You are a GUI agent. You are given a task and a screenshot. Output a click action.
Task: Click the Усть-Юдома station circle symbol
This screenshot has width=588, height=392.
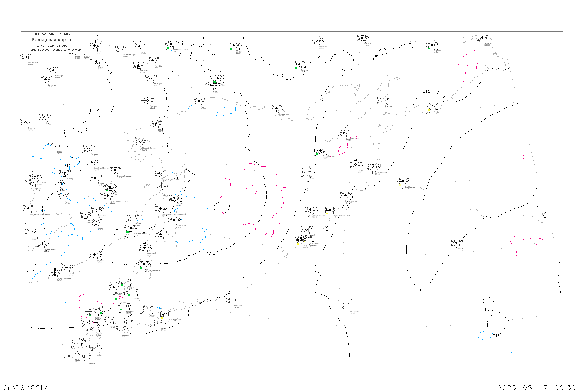click(x=150, y=78)
